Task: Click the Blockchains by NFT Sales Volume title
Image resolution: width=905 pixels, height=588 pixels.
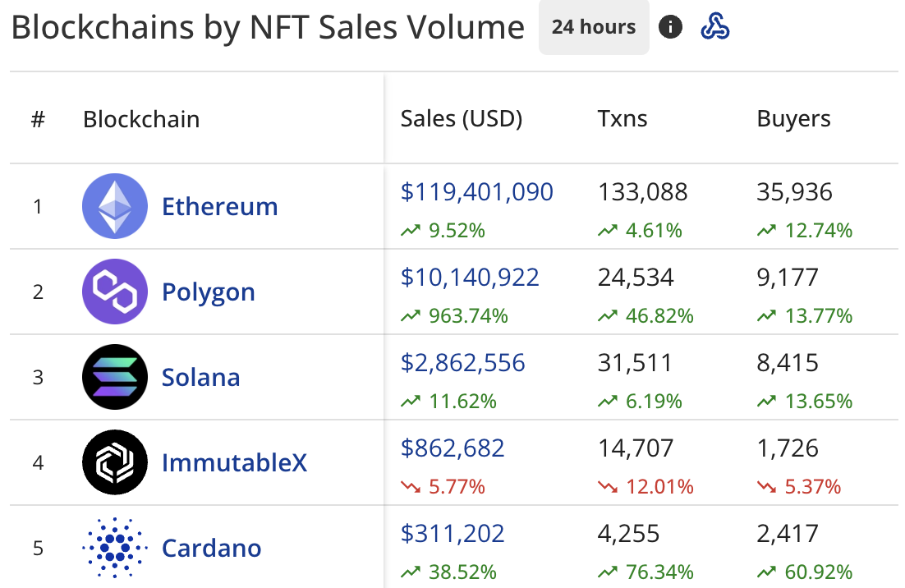Action: coord(268,28)
